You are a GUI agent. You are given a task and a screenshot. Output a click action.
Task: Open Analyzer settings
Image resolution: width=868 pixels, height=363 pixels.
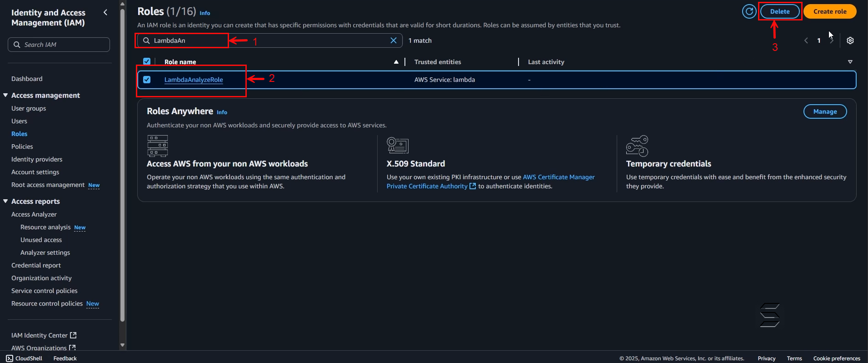point(45,252)
